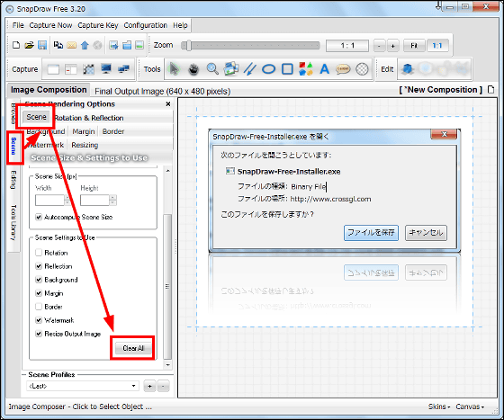Toggle the Autocompute Scene Size checkbox
Image resolution: width=504 pixels, height=420 pixels.
tap(39, 217)
